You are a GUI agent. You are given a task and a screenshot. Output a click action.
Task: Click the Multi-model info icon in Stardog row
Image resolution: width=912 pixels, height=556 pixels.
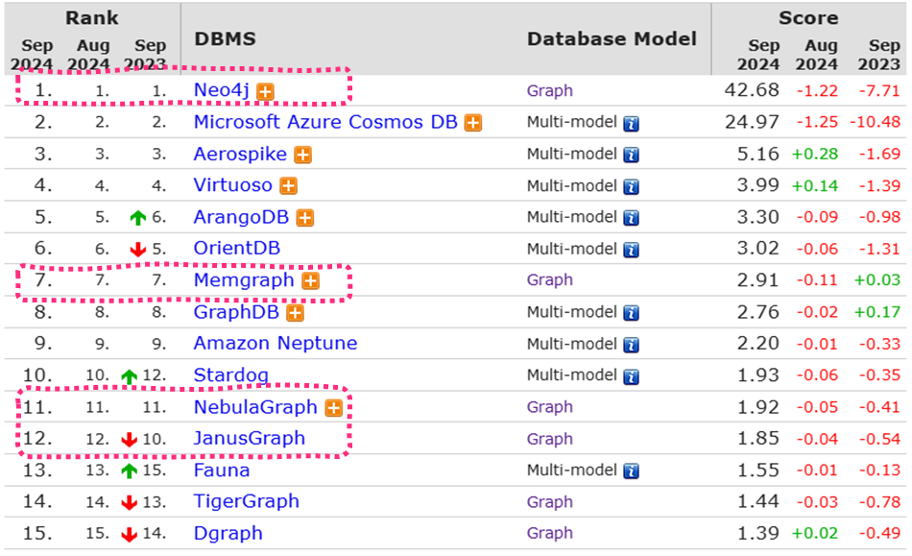tap(631, 376)
